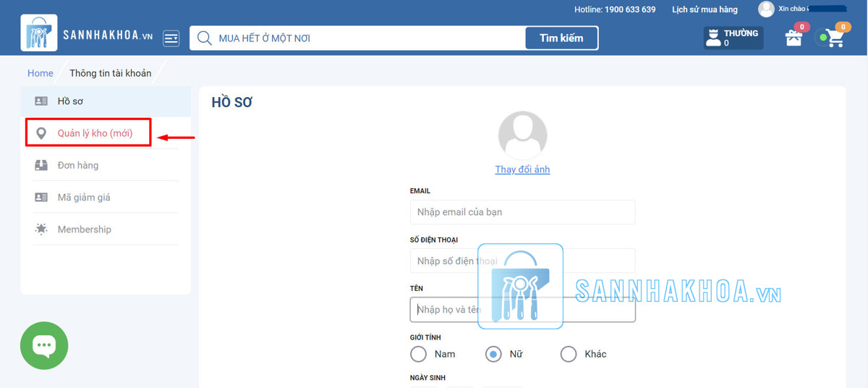Focus the email input field
The width and height of the screenshot is (868, 388).
coord(522,212)
